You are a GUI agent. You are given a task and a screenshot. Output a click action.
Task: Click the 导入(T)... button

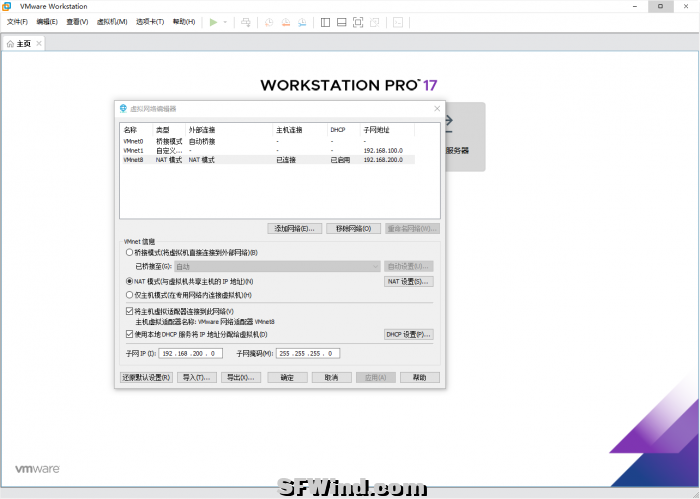(x=197, y=378)
